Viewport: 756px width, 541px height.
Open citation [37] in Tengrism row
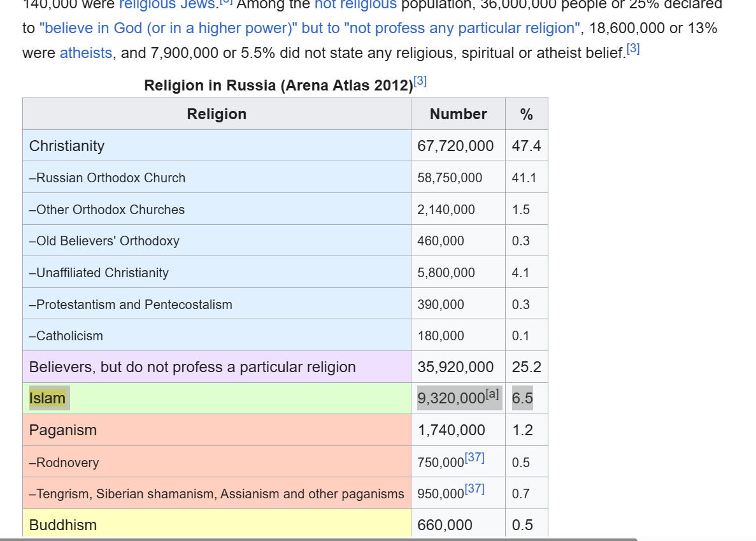[x=474, y=489]
